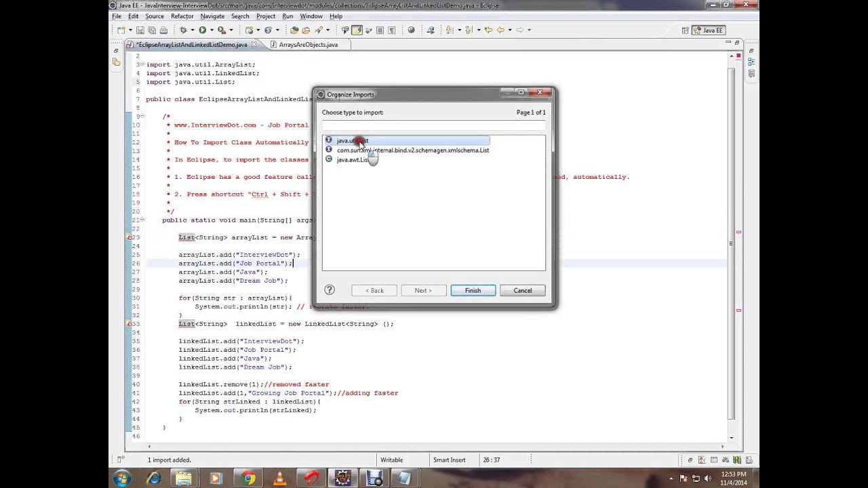Click the Previous Annotation icon

(x=469, y=30)
